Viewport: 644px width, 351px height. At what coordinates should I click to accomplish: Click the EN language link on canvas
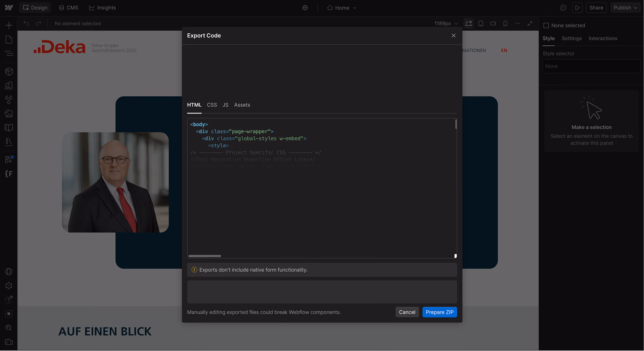tap(504, 50)
